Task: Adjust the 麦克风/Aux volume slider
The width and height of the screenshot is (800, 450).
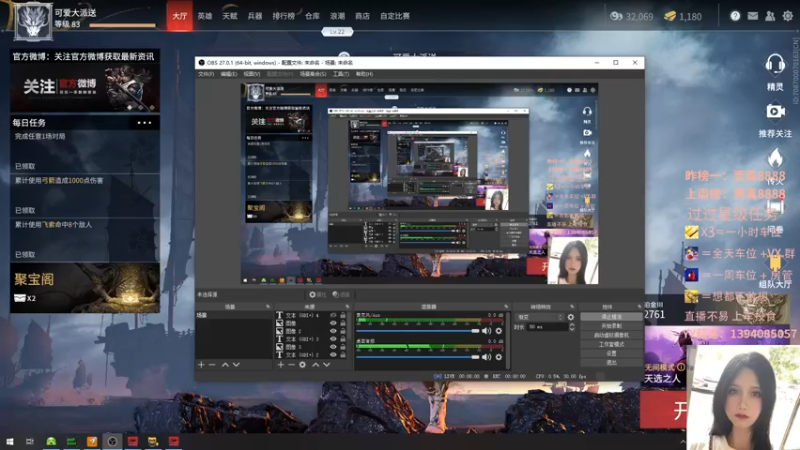Action: pos(418,331)
